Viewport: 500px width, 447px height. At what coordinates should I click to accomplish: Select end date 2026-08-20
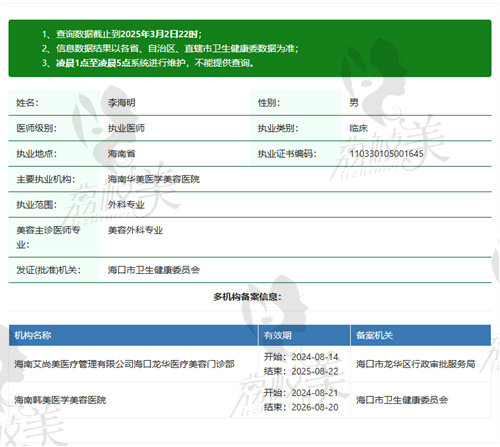[315, 407]
